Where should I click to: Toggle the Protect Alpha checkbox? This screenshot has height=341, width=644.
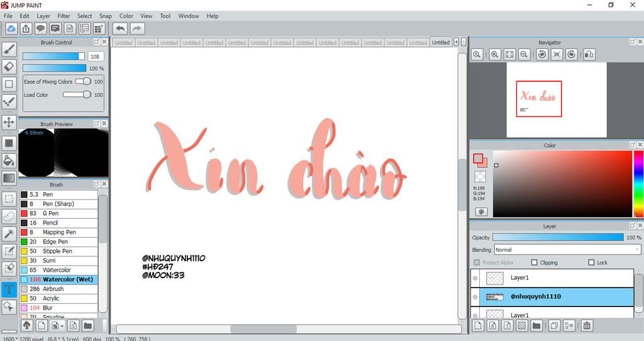[x=477, y=262]
